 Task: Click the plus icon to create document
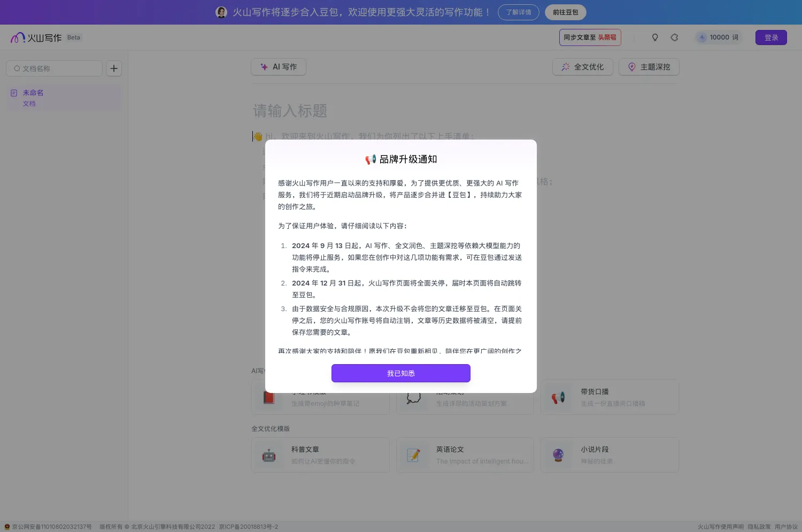pyautogui.click(x=113, y=68)
